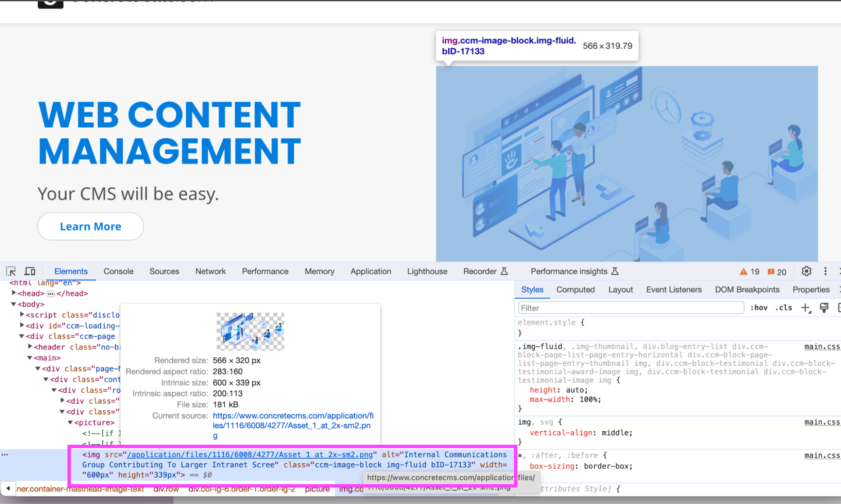Click the Filter styles input field
This screenshot has width=841, height=504.
pos(630,307)
